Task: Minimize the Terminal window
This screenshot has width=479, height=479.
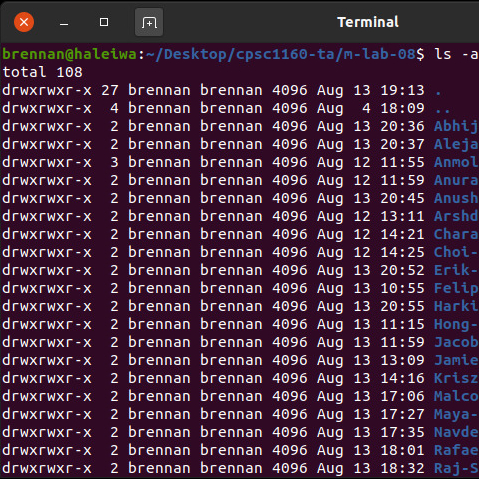Action: (64, 22)
